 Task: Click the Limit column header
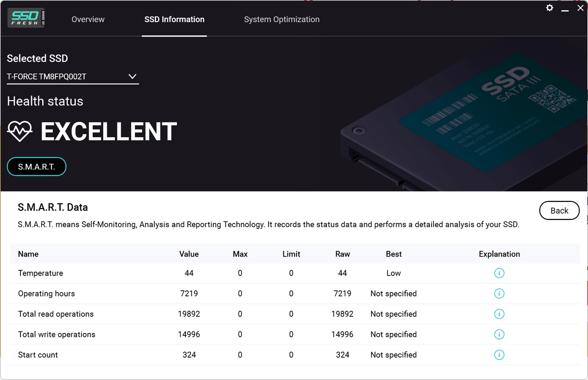(x=291, y=254)
